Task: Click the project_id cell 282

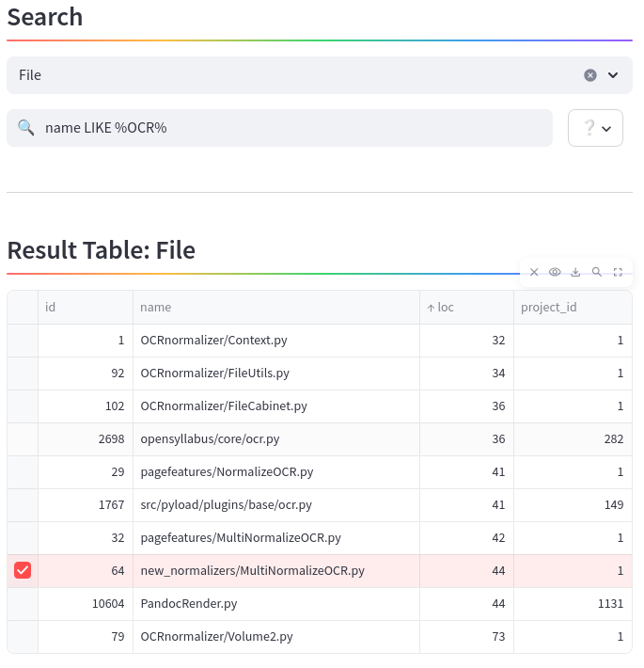Action: tap(573, 439)
